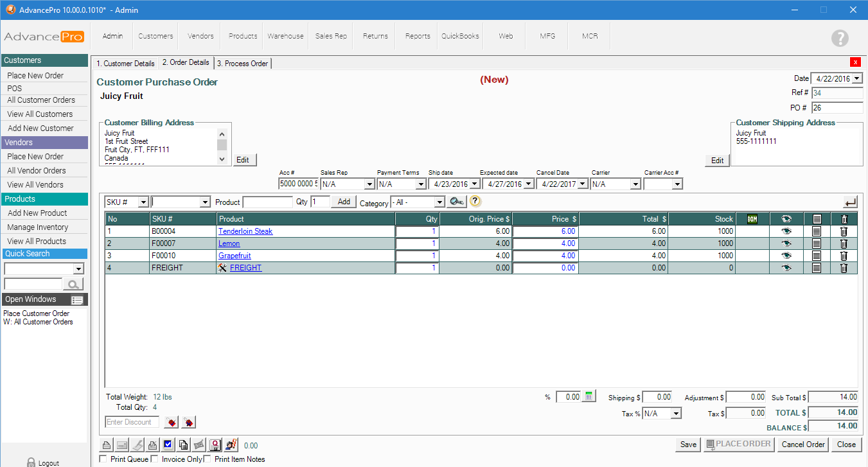Open the Warehouse menu
Image resolution: width=868 pixels, height=467 pixels.
pyautogui.click(x=285, y=36)
